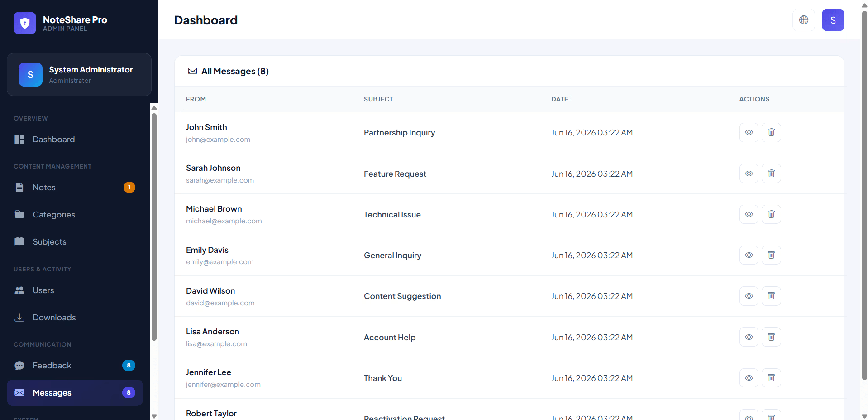Delete Michael Brown's message
This screenshot has width=868, height=420.
[x=772, y=214]
